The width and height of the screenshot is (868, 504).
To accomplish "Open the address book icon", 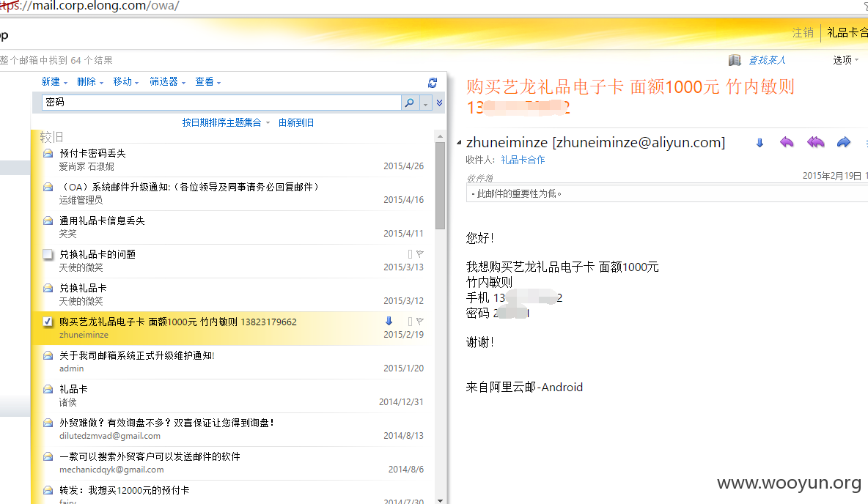I will pos(735,60).
